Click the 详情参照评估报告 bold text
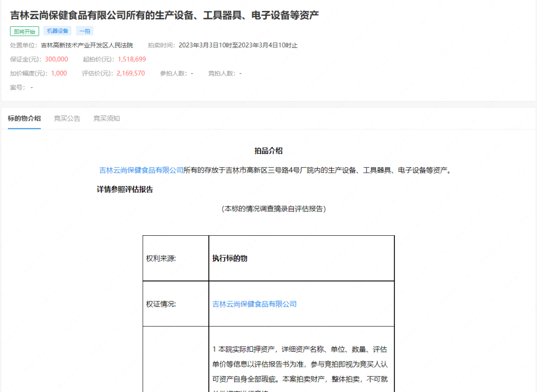The width and height of the screenshot is (537, 392). tap(125, 190)
